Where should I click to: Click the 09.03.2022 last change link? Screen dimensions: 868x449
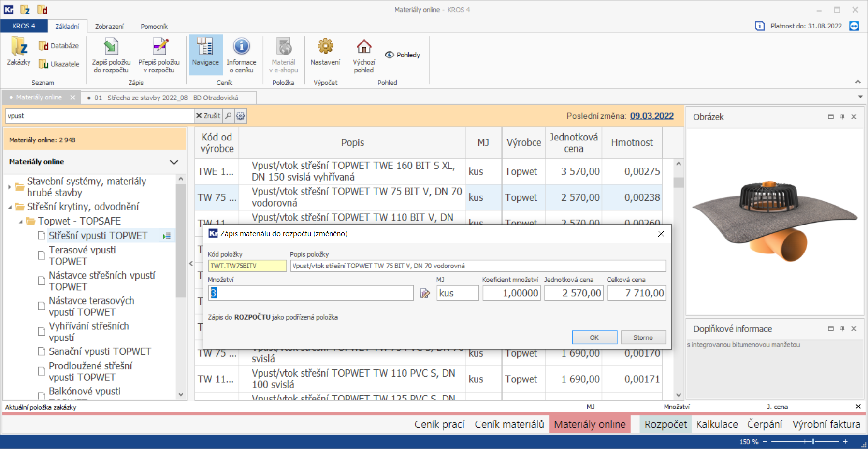[651, 116]
